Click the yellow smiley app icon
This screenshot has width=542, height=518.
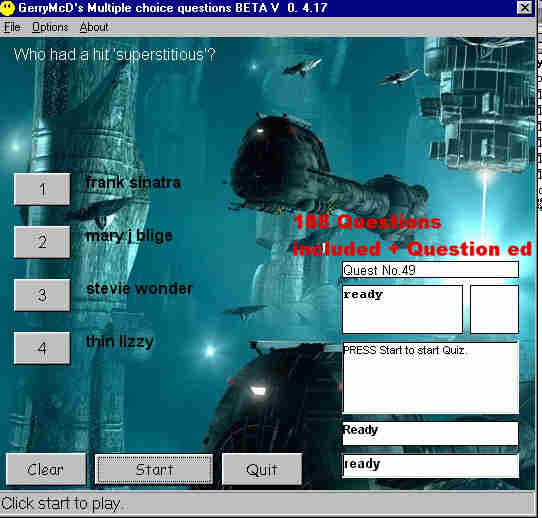[x=7, y=8]
